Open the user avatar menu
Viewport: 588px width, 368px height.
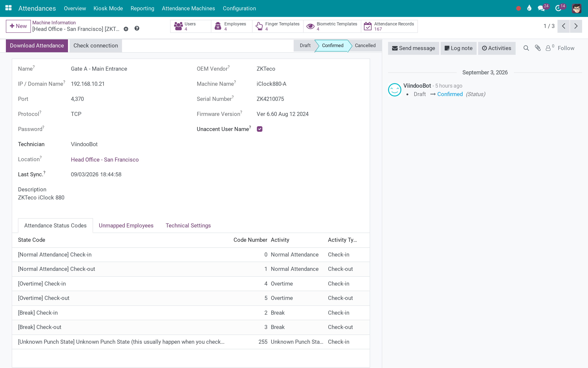[x=577, y=8]
